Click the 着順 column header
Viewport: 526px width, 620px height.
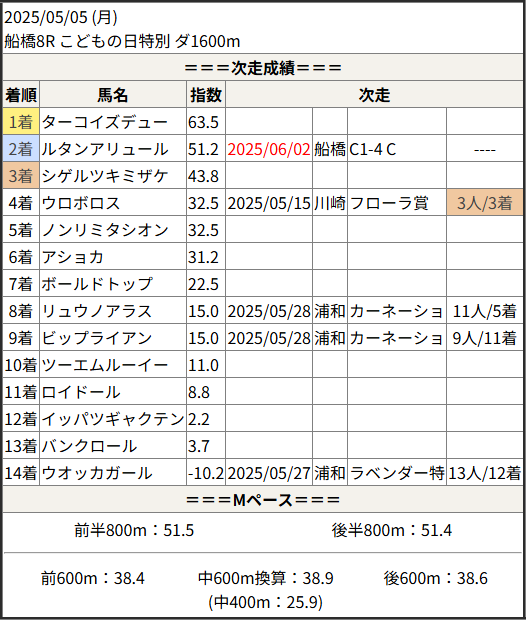pos(21,95)
